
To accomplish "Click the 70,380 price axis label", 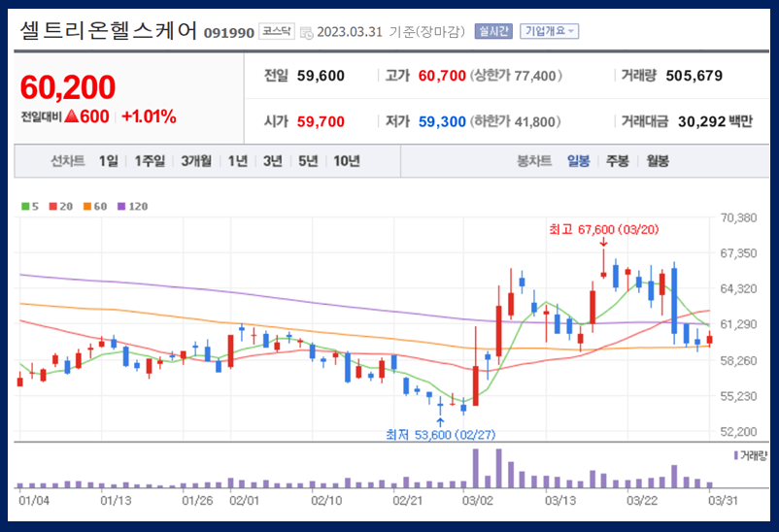I will click(x=739, y=217).
